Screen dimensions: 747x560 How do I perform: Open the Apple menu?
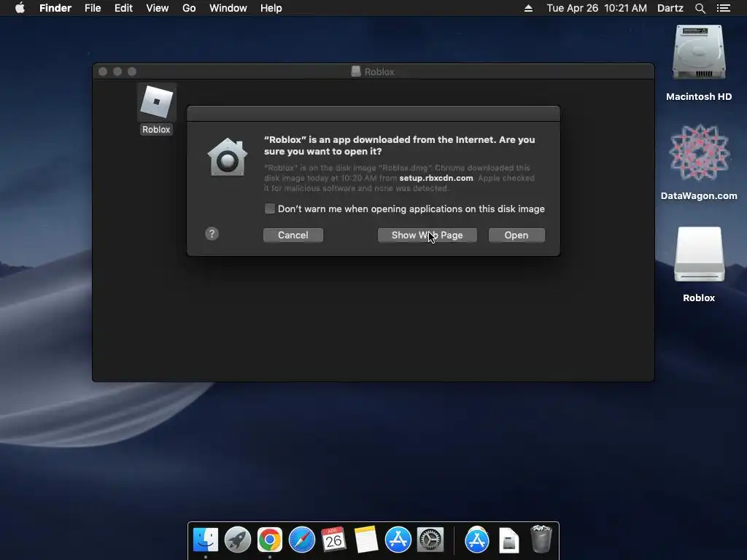(20, 8)
